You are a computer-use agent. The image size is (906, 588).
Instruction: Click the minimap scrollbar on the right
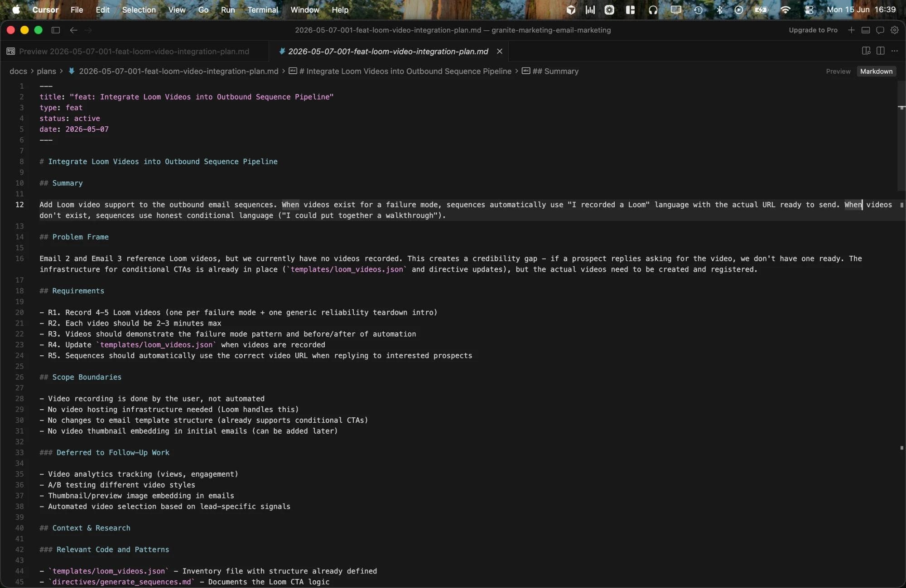[901, 136]
